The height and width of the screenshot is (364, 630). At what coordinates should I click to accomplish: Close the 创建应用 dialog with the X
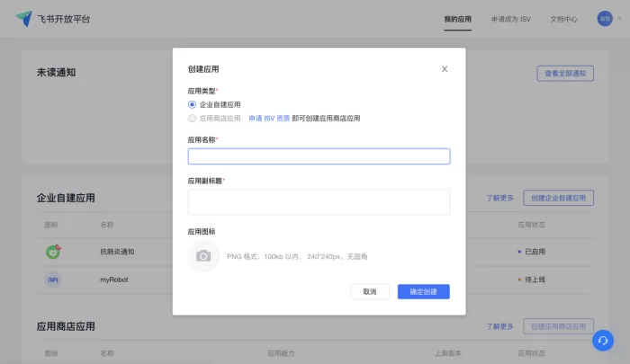coord(445,69)
